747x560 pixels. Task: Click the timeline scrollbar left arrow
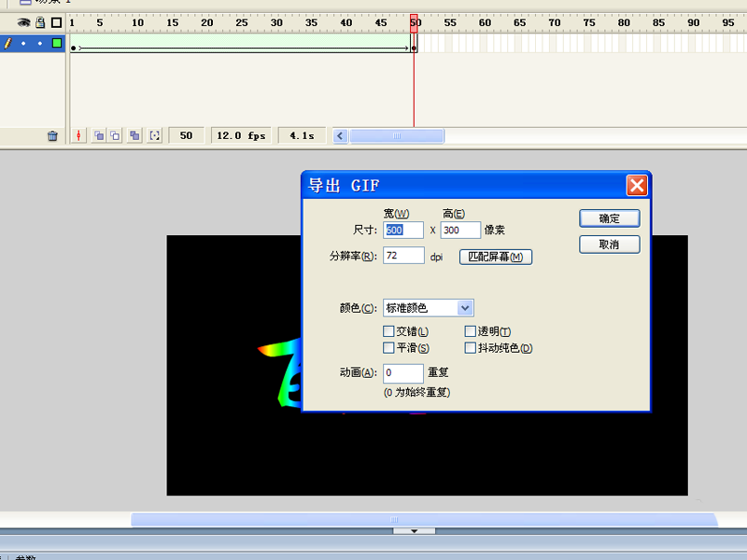click(340, 136)
